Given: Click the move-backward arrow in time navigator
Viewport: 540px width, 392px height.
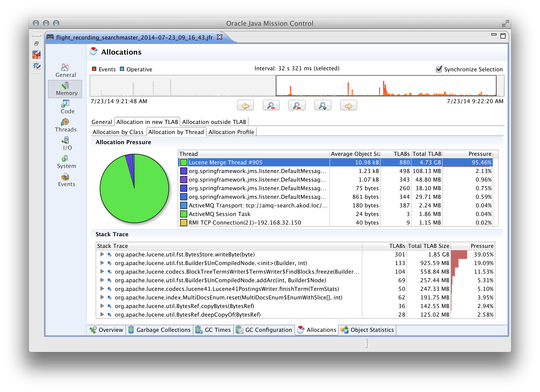Looking at the screenshot, I should (245, 105).
